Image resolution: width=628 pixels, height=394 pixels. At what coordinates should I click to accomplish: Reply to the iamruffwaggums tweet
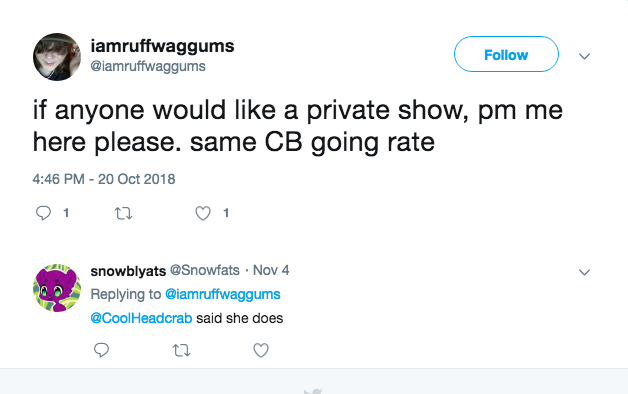click(43, 213)
